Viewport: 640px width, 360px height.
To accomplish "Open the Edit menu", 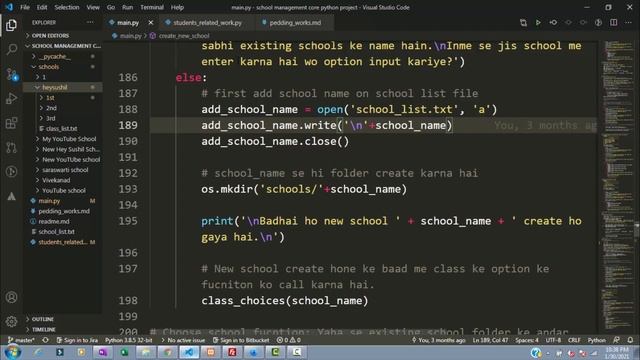I will 42,7.
